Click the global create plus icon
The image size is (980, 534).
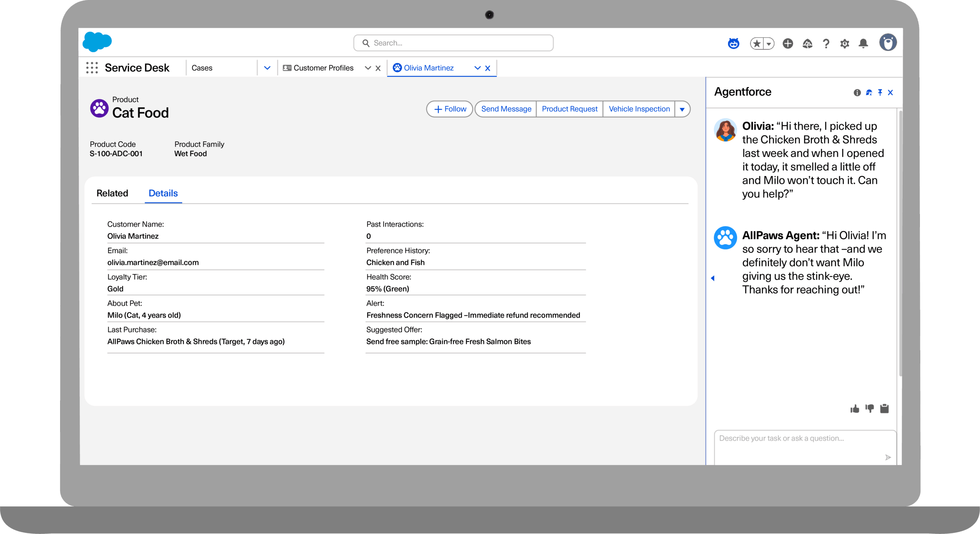[787, 44]
